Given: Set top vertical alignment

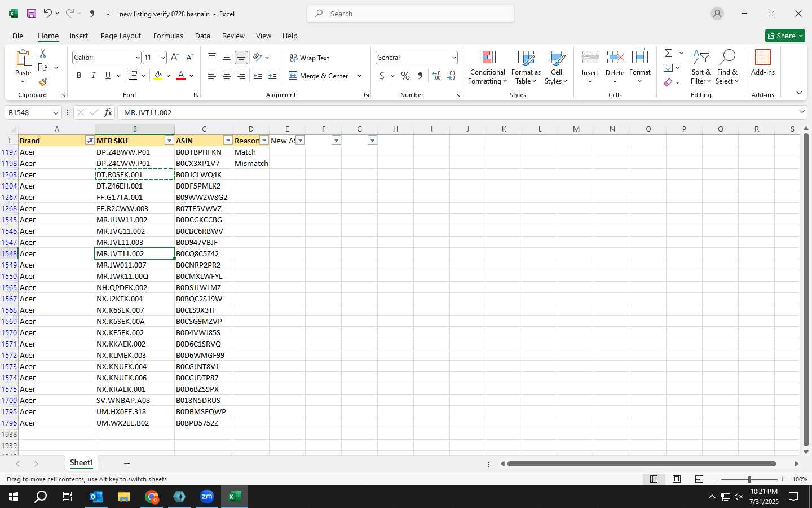Looking at the screenshot, I should point(212,58).
